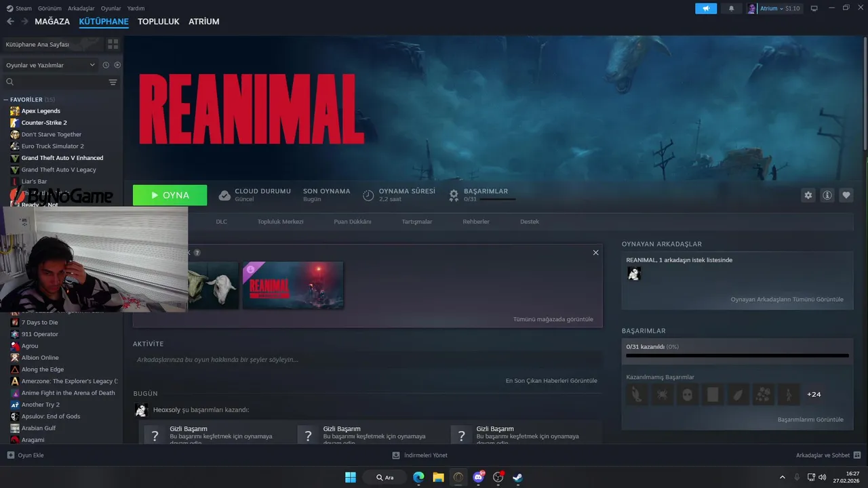Screen dimensions: 868x488
Task: Open the play time clock icon
Action: (368, 195)
